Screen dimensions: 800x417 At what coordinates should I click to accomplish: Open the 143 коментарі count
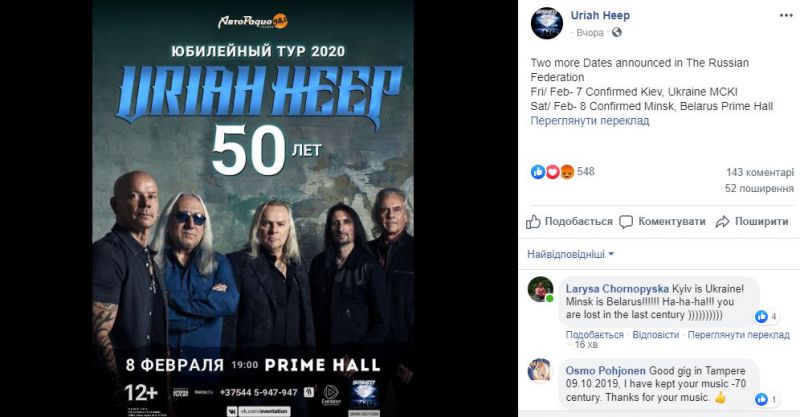tap(760, 173)
